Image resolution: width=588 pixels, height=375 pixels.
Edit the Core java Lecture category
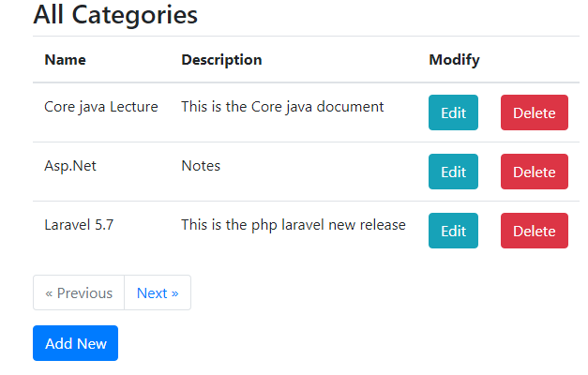[x=453, y=112]
